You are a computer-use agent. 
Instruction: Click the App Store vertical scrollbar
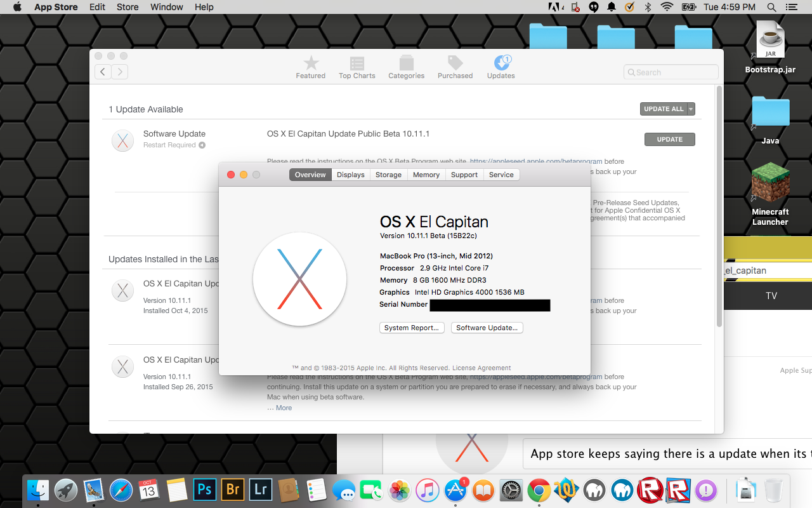coord(719,206)
